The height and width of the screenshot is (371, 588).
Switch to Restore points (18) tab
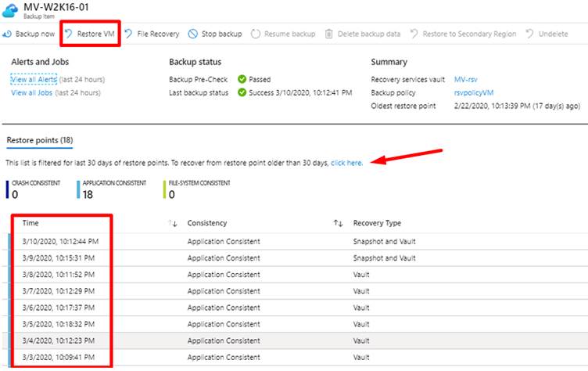pyautogui.click(x=40, y=140)
